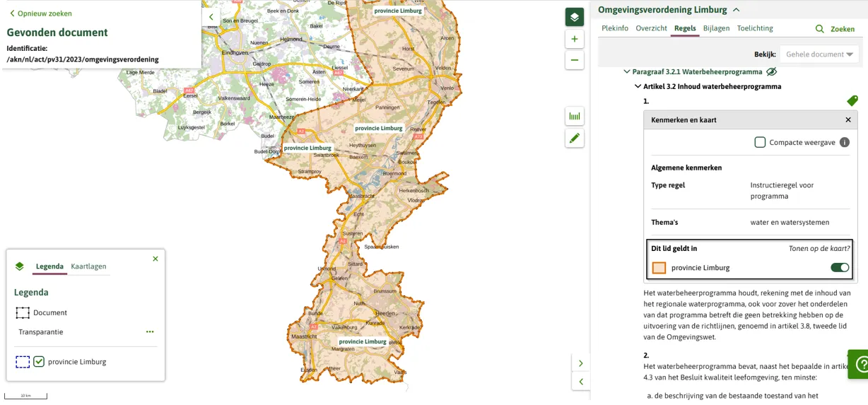
Task: Open the map layers button
Action: (x=574, y=17)
